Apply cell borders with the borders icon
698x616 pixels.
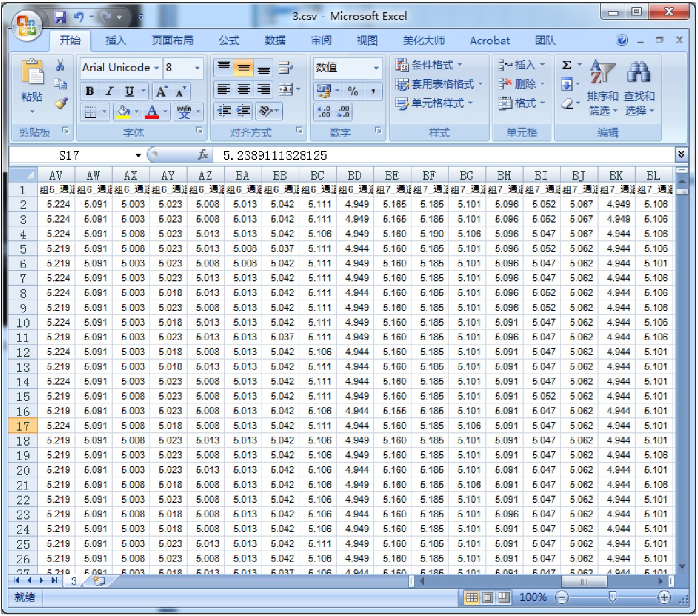(91, 112)
